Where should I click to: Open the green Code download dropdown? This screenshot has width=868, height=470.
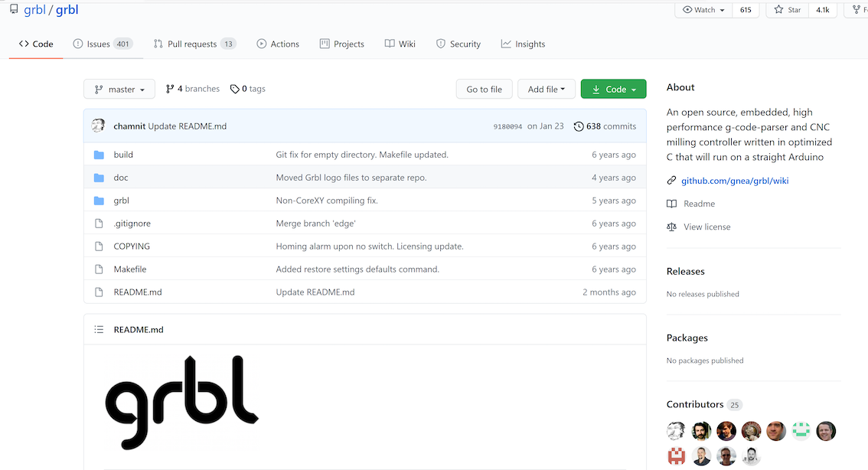coord(613,89)
